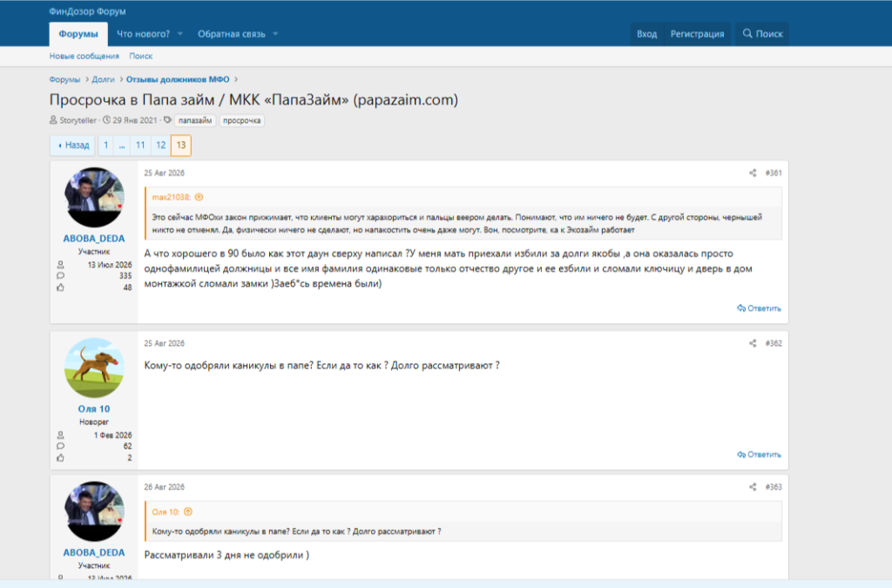Jump to quoted max21038 post arrow icon
The height and width of the screenshot is (588, 892).
click(199, 198)
